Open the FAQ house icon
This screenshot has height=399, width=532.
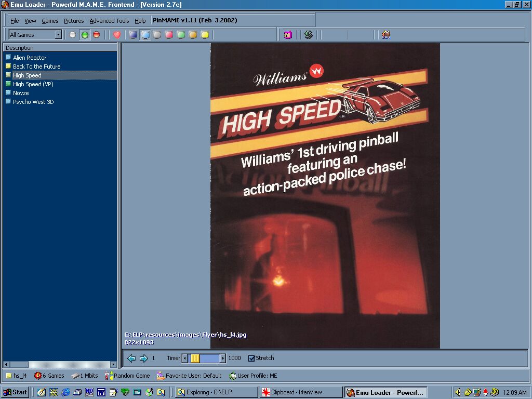(386, 35)
